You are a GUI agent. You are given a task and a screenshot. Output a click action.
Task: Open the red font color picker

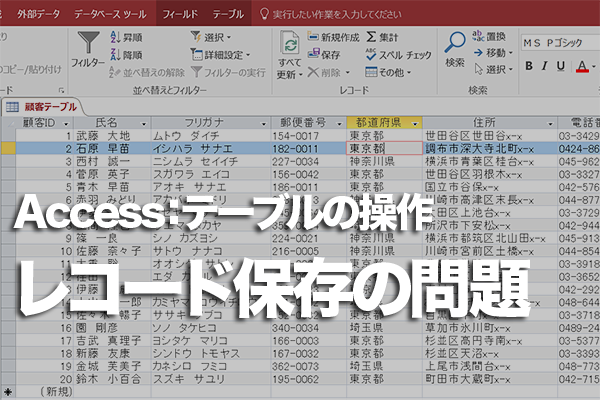pos(582,66)
